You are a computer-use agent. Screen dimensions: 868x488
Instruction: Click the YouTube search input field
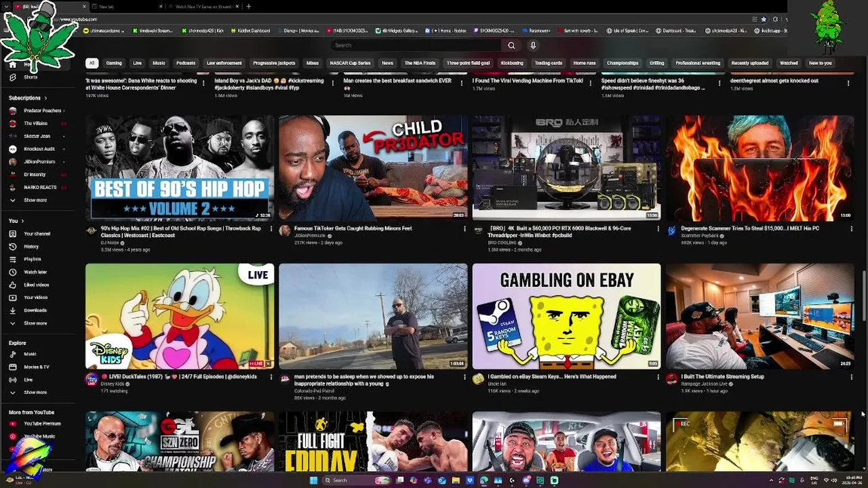tap(417, 45)
